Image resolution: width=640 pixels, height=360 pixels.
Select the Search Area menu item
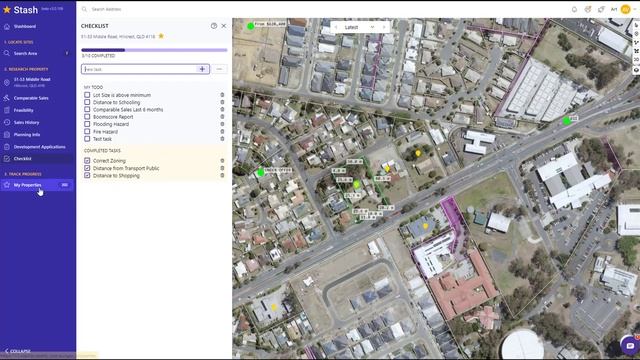click(x=25, y=53)
